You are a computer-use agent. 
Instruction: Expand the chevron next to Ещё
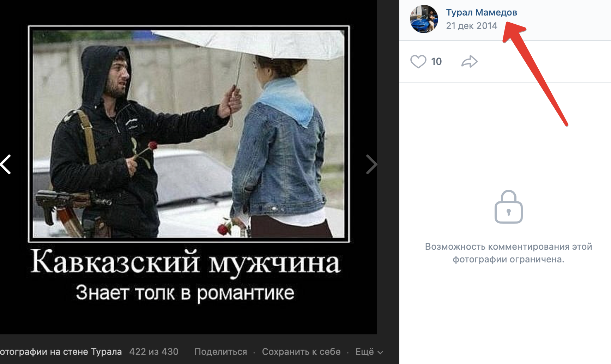(x=380, y=352)
